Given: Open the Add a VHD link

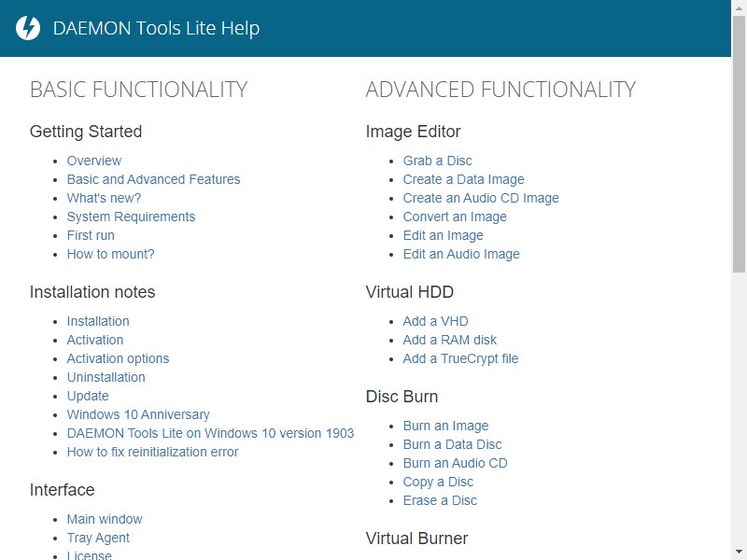Looking at the screenshot, I should coord(435,321).
